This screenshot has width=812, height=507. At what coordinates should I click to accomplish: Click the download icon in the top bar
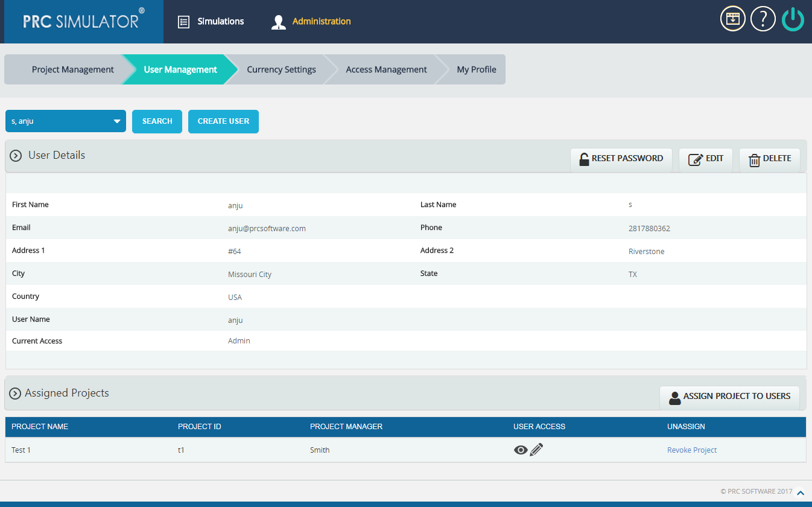tap(732, 19)
